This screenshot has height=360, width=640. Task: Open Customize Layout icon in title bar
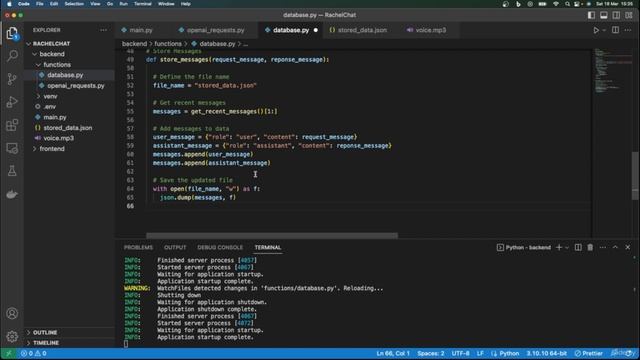tap(629, 15)
